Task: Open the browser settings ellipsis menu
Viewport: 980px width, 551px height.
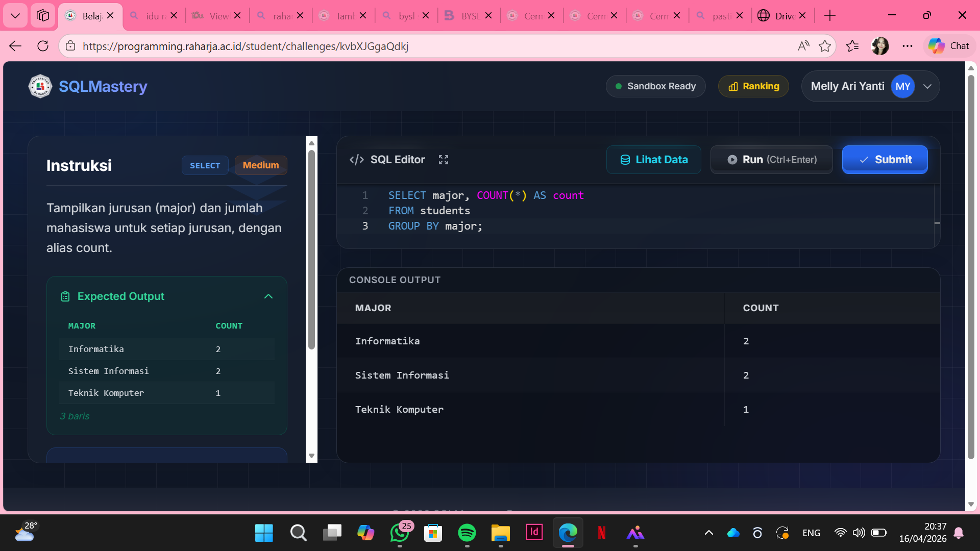Action: (907, 46)
